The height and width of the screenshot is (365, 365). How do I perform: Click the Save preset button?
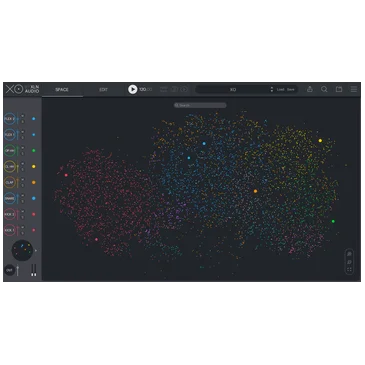pyautogui.click(x=291, y=89)
